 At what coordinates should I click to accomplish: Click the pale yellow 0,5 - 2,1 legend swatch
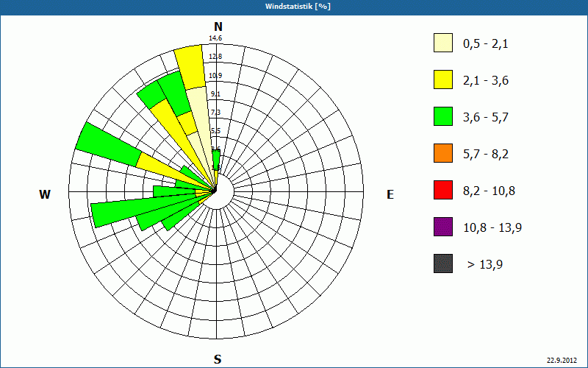click(x=443, y=43)
